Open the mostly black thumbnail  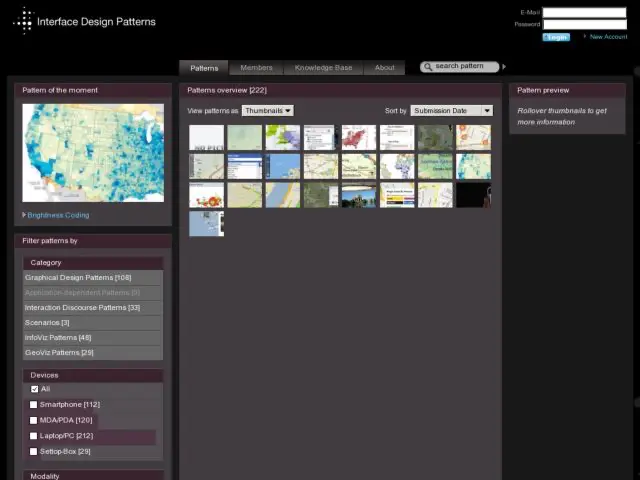tap(473, 195)
